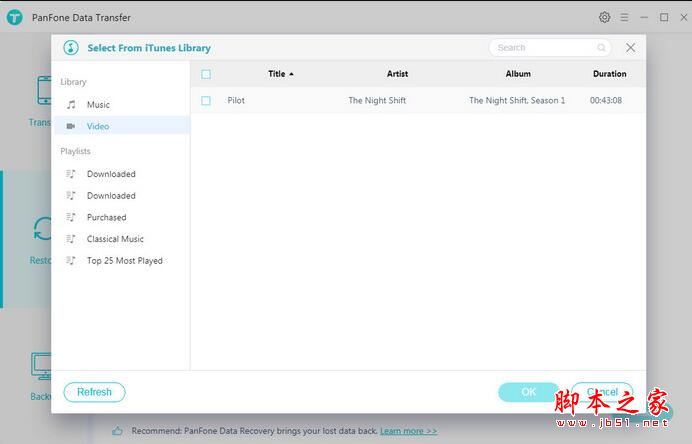
Task: Click the playlist icon beside Classical Music
Action: click(71, 239)
